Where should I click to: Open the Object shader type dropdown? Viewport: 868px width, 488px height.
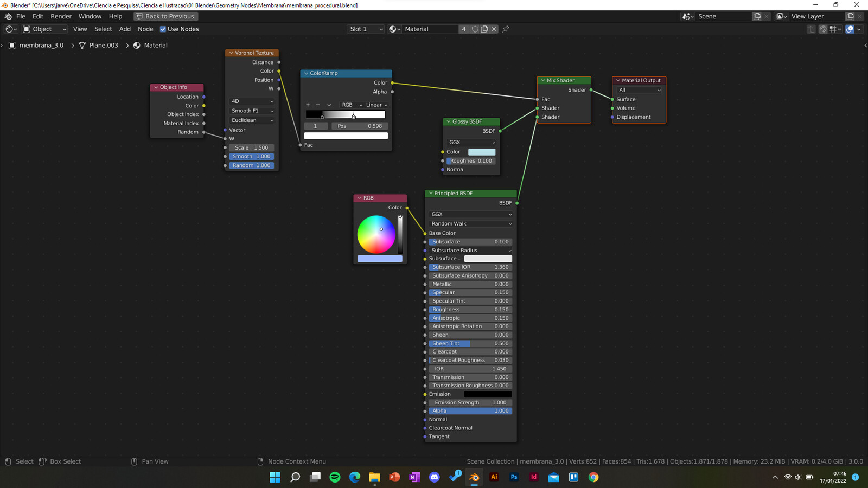44,29
